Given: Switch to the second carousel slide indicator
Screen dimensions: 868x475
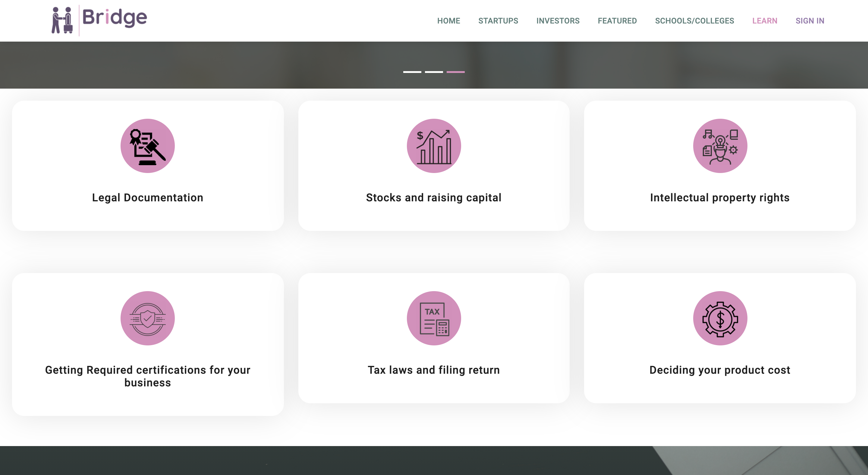Looking at the screenshot, I should tap(434, 72).
